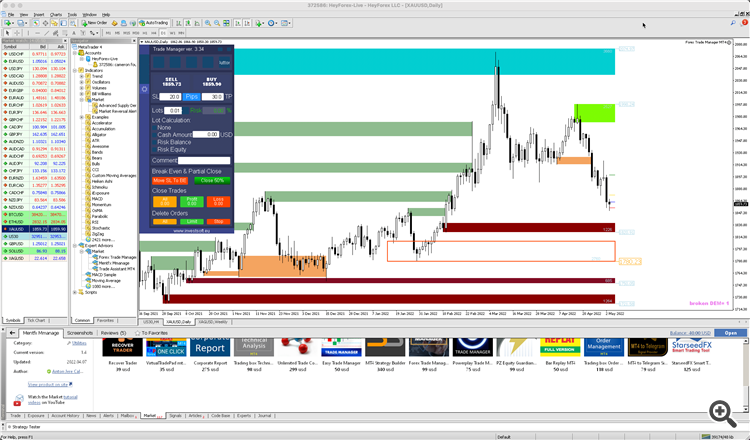The image size is (750, 440).
Task: Click the green Close Profit trades button
Action: click(192, 201)
